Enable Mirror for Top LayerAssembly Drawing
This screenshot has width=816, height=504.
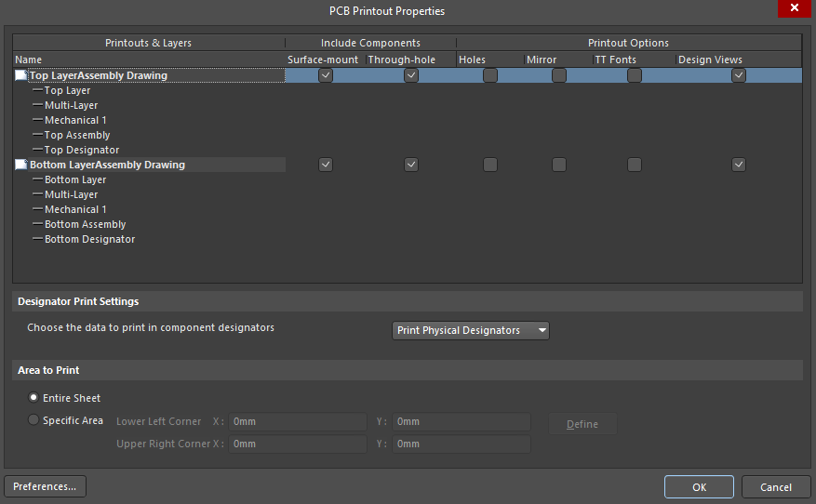[x=559, y=75]
